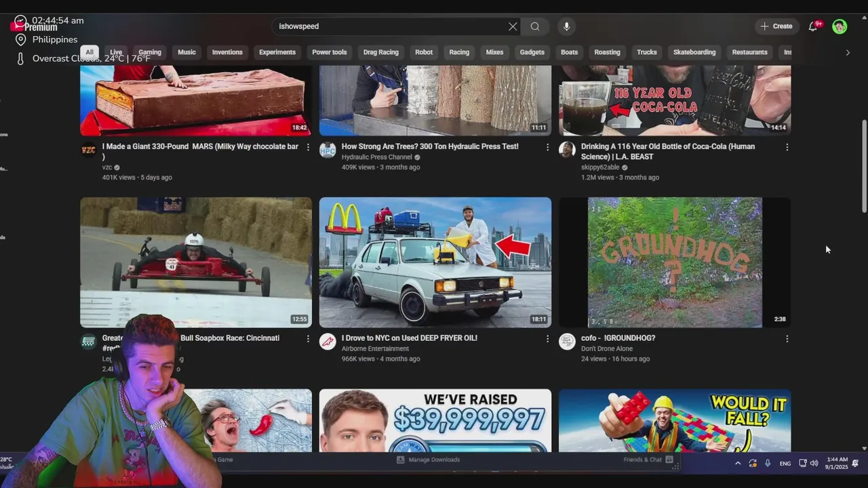The width and height of the screenshot is (868, 488).
Task: Open skippy62able channel avatar
Action: coord(567,150)
